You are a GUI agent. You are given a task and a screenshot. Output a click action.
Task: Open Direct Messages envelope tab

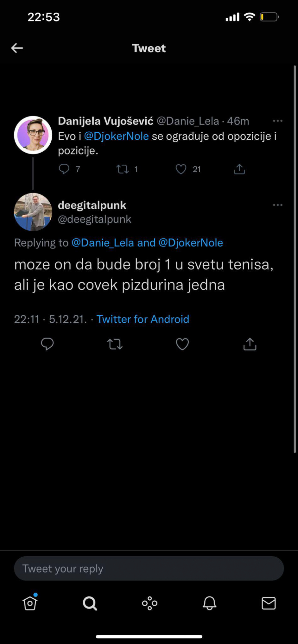[x=269, y=603]
